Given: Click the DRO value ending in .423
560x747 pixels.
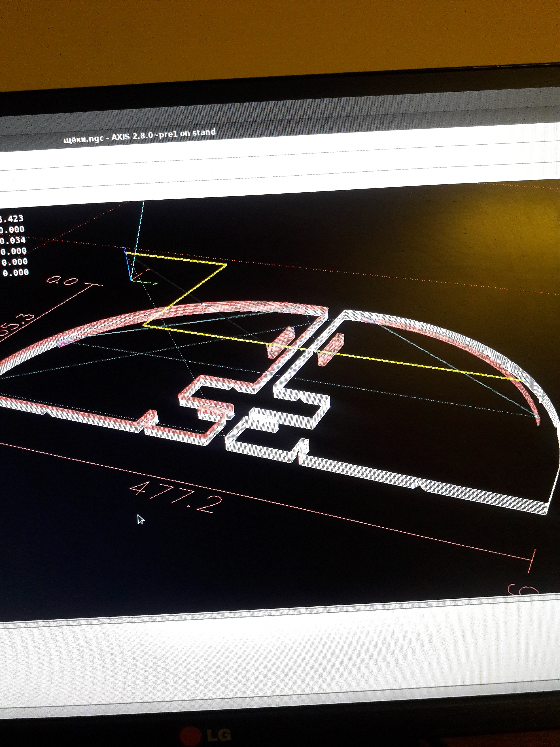Looking at the screenshot, I should pos(12,219).
